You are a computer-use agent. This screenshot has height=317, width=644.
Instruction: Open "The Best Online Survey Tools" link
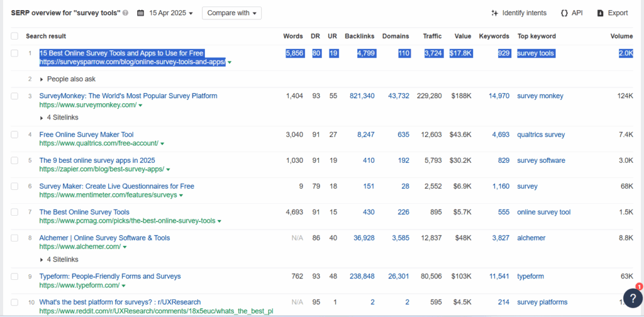click(84, 212)
